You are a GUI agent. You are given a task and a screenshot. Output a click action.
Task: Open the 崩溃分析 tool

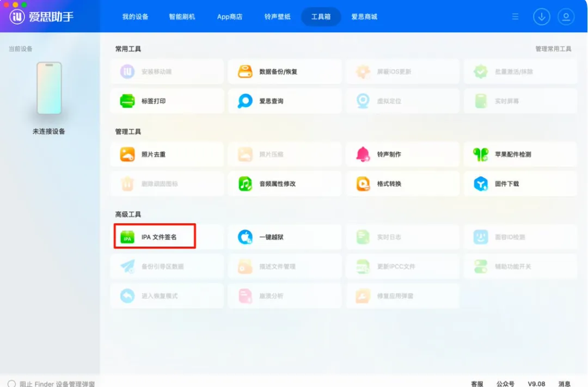285,296
